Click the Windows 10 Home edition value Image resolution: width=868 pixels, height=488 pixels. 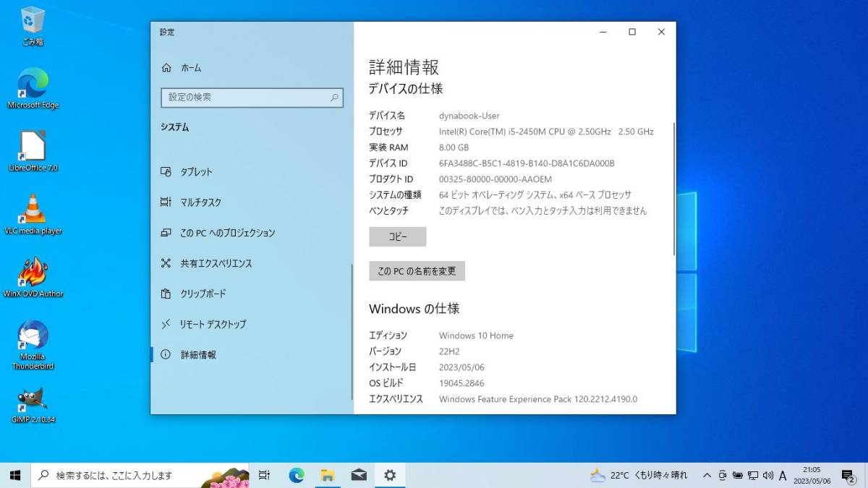point(476,335)
